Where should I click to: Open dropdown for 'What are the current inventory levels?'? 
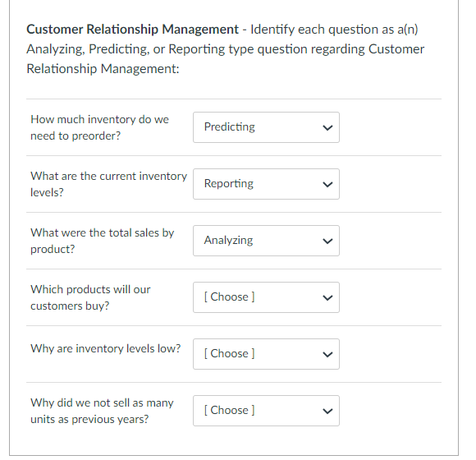click(266, 184)
